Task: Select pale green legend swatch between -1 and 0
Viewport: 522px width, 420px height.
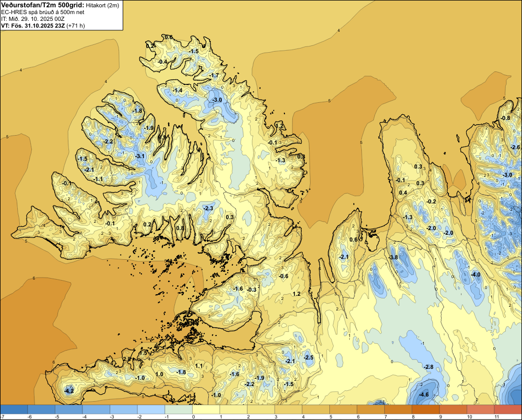Action: click(179, 409)
